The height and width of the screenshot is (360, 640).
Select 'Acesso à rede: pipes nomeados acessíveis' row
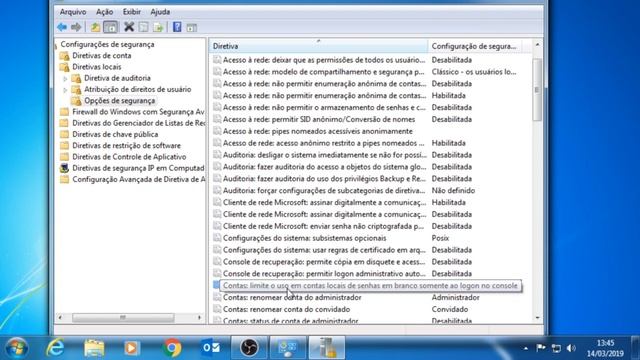pyautogui.click(x=318, y=131)
